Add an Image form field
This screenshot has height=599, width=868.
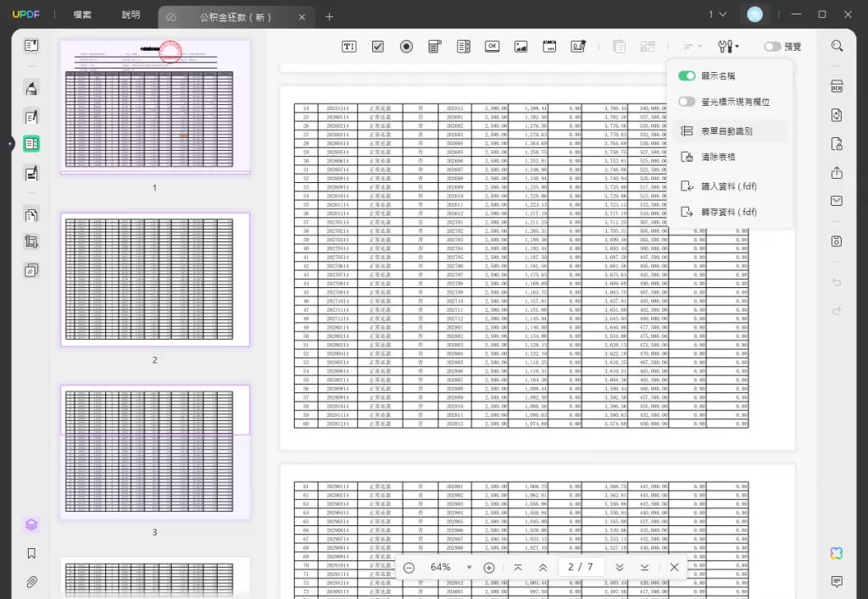[521, 47]
